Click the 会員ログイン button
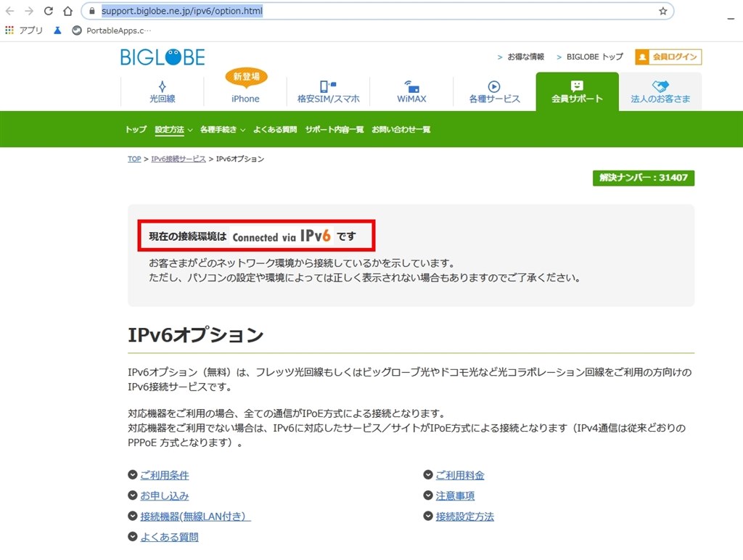 click(668, 57)
